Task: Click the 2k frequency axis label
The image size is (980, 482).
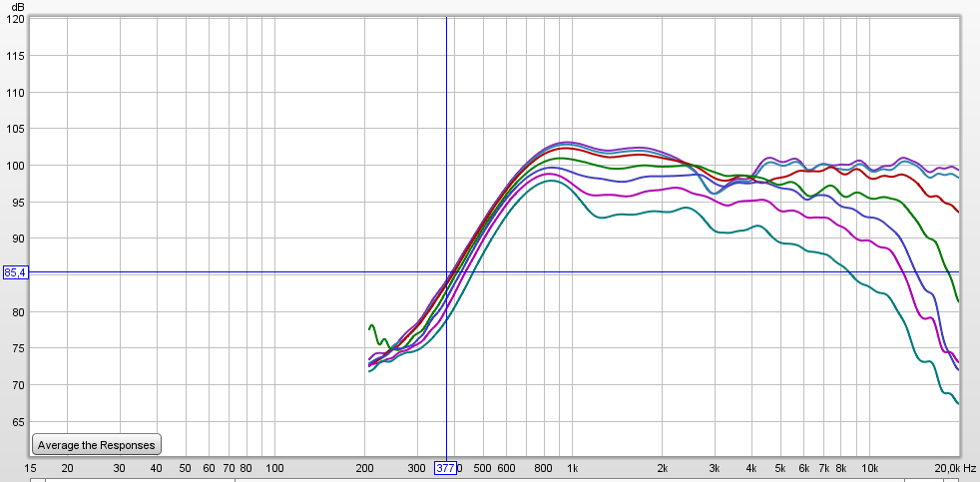Action: point(663,468)
